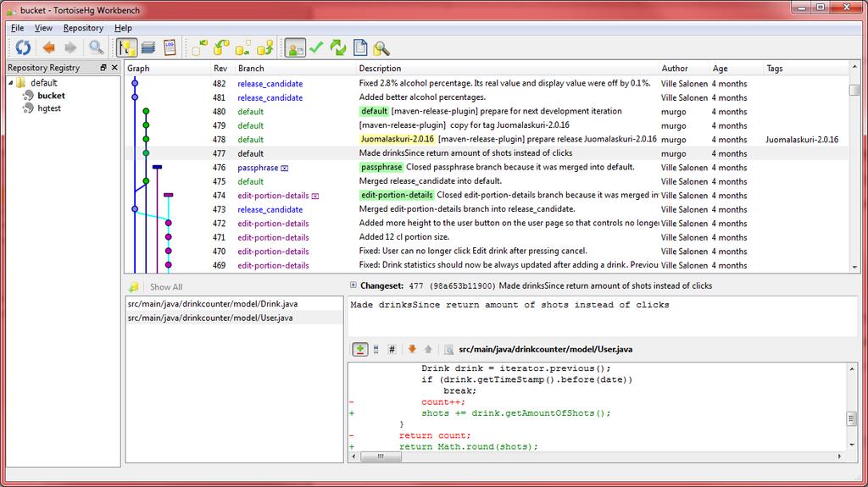868x487 pixels.
Task: Open the Search task magnifier icon
Action: pos(381,48)
